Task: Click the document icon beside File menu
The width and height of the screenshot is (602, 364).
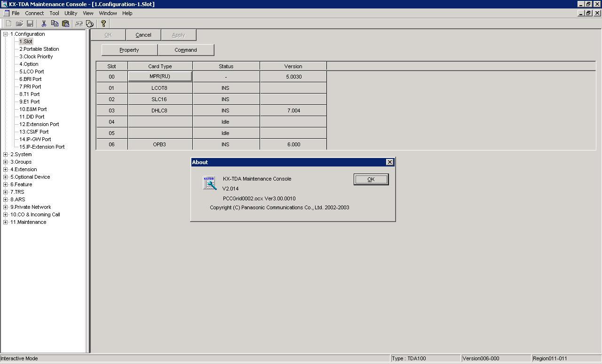Action: tap(6, 13)
